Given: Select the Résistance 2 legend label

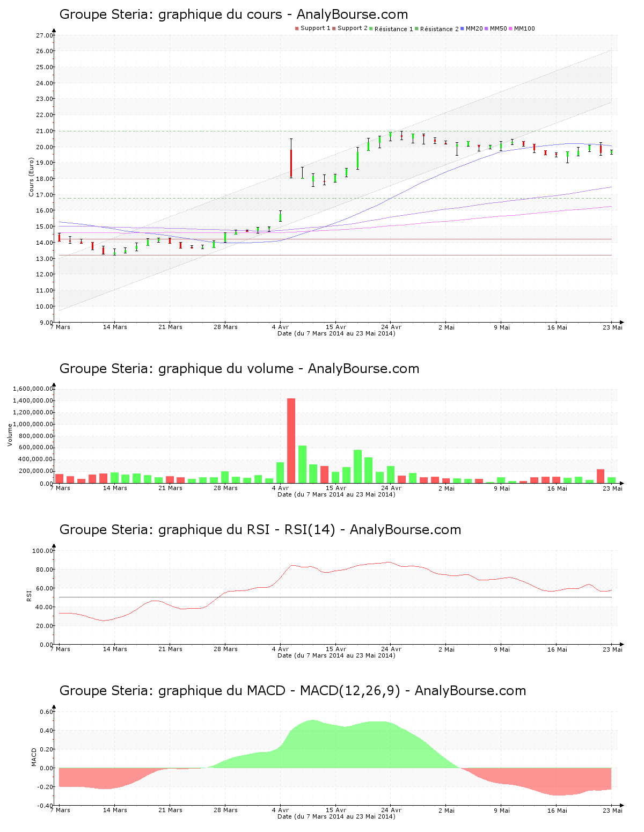Looking at the screenshot, I should pyautogui.click(x=440, y=29).
